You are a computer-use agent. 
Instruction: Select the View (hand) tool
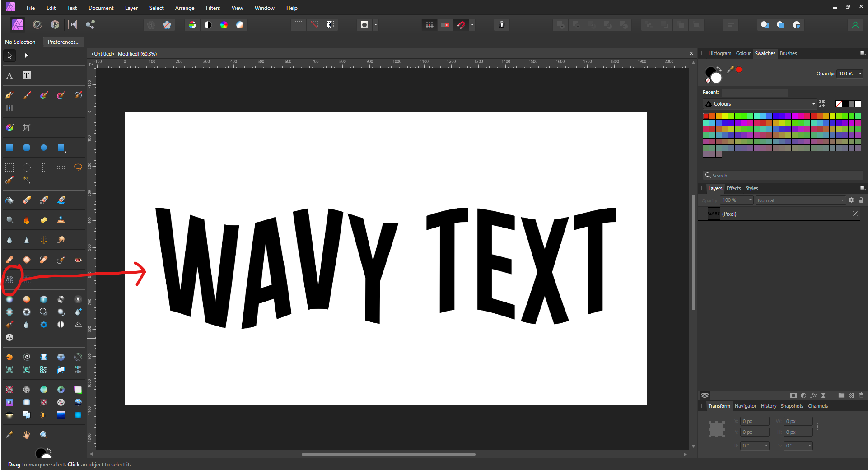click(27, 434)
